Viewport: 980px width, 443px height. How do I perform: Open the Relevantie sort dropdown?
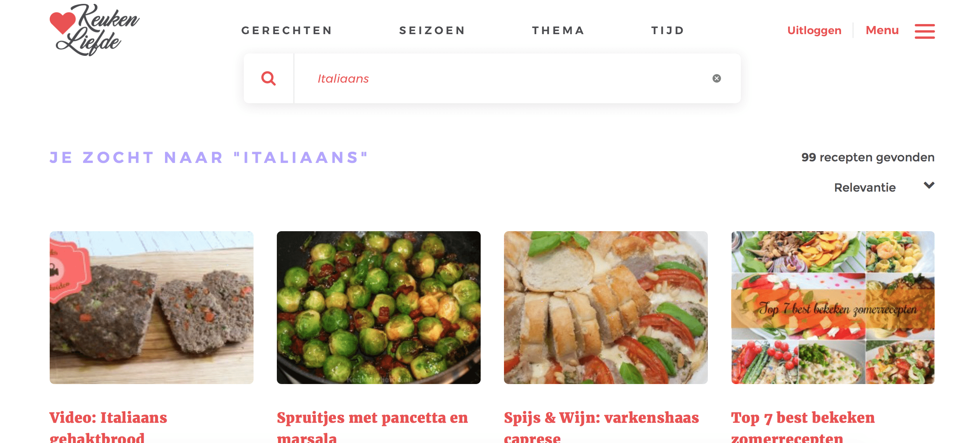884,187
